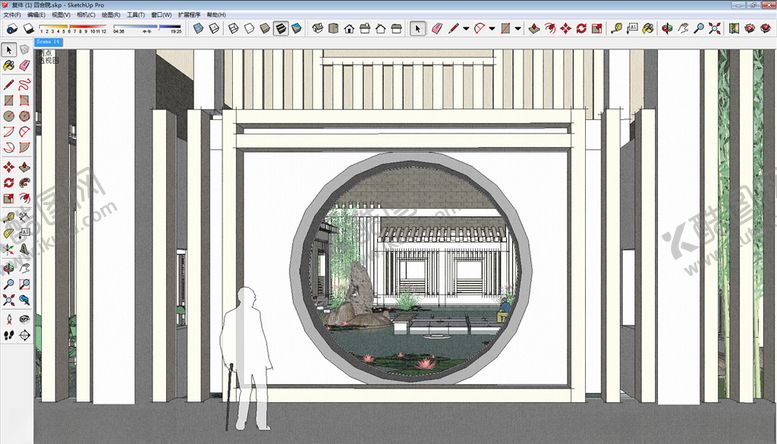777x444 pixels.
Task: Open the 扩展程序 extensions menu
Action: (189, 16)
